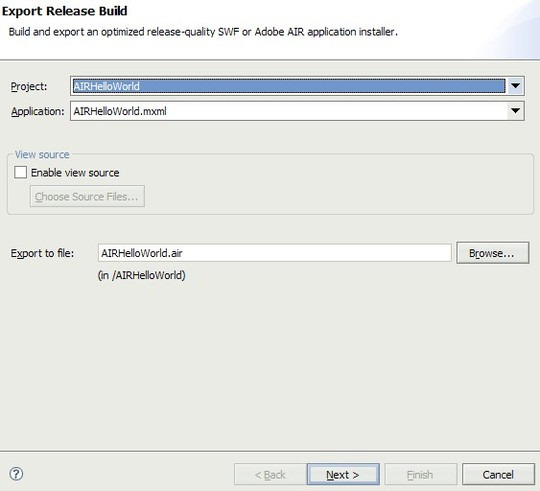Expand the Application dropdown arrow

click(515, 111)
